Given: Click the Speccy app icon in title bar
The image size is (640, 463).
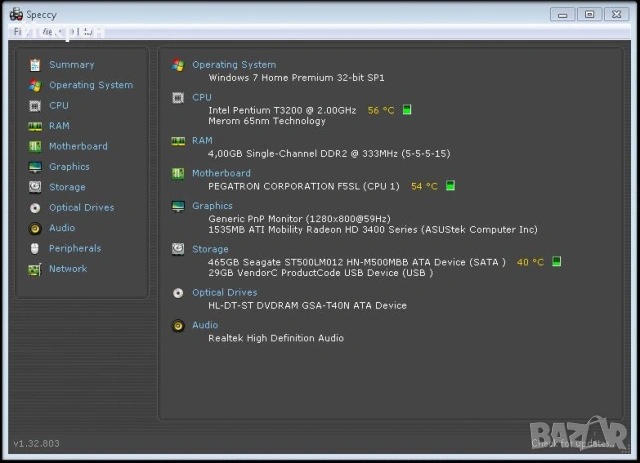Looking at the screenshot, I should pos(16,14).
